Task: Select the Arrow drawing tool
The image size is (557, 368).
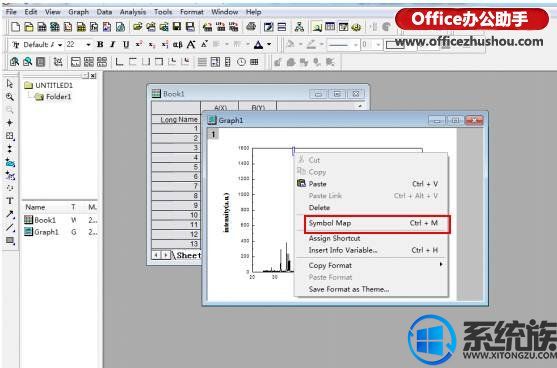Action: tap(10, 214)
